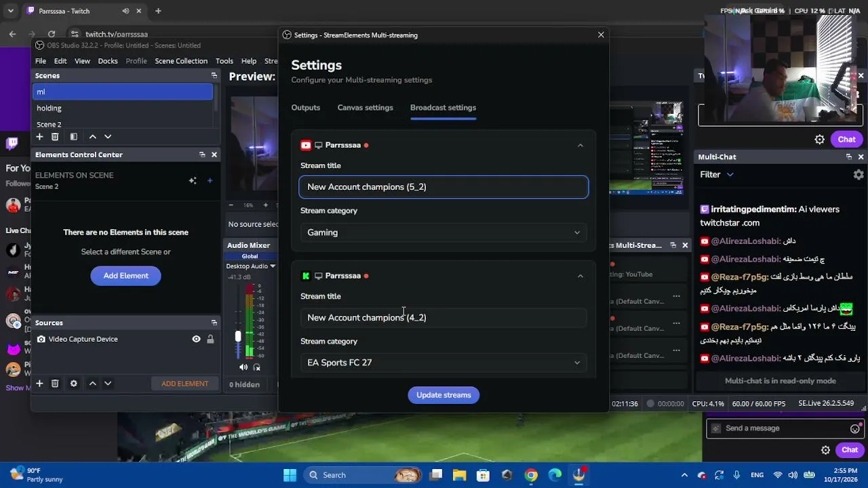
Task: Edit the New Account champions (5_2) title
Action: pyautogui.click(x=443, y=187)
